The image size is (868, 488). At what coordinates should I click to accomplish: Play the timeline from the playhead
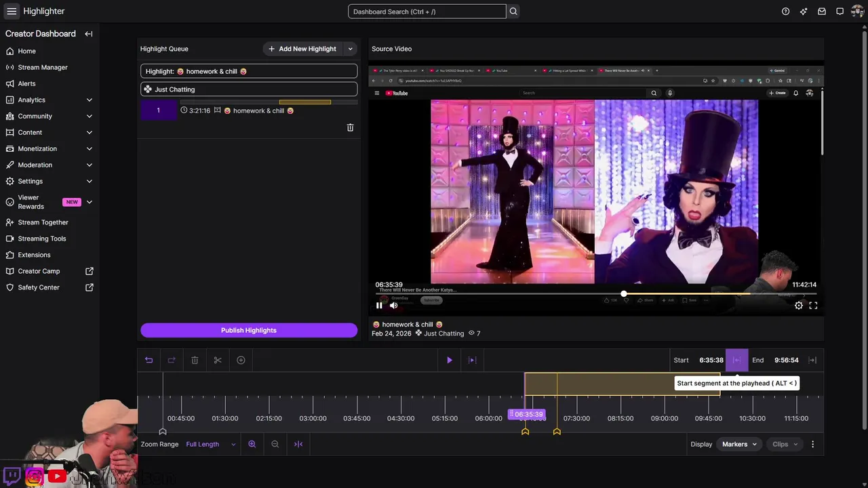click(x=449, y=360)
